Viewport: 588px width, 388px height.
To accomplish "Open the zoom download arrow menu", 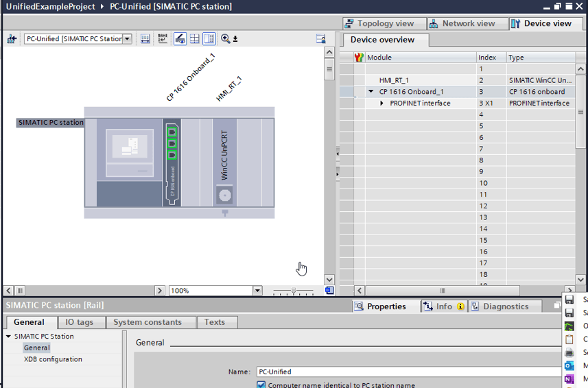I will (x=235, y=39).
